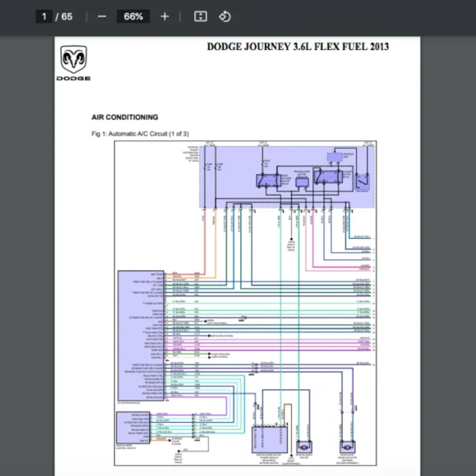Click the DODGE text under the logo

click(x=73, y=79)
